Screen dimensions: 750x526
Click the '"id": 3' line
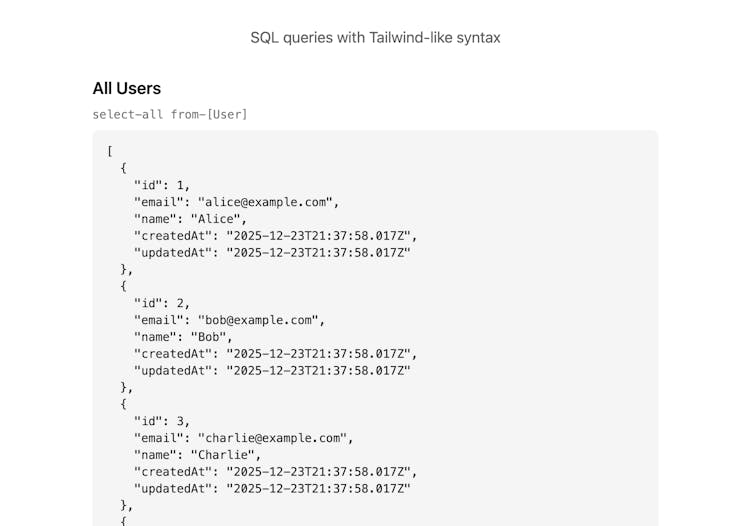(x=162, y=421)
